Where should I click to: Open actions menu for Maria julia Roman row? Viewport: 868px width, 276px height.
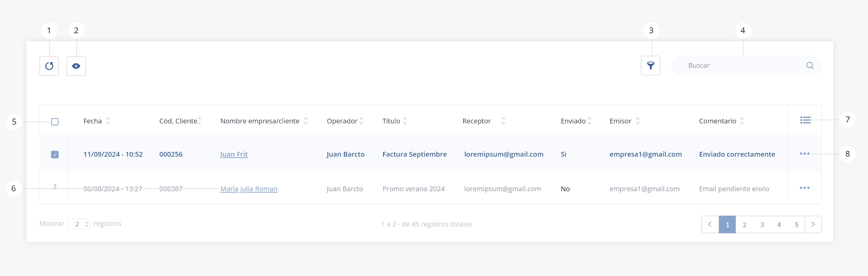pos(804,188)
